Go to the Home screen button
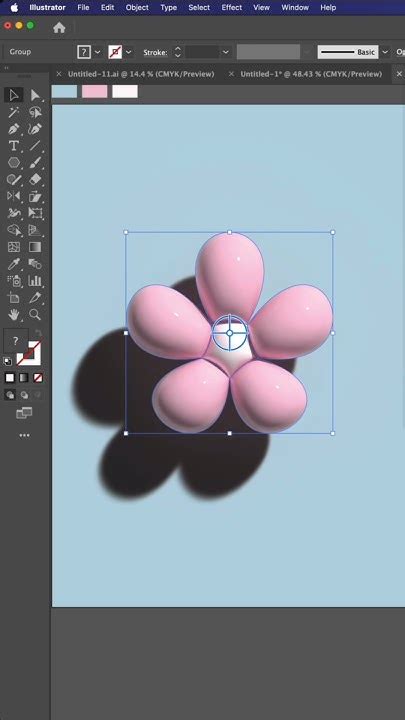The width and height of the screenshot is (405, 720). click(x=59, y=28)
